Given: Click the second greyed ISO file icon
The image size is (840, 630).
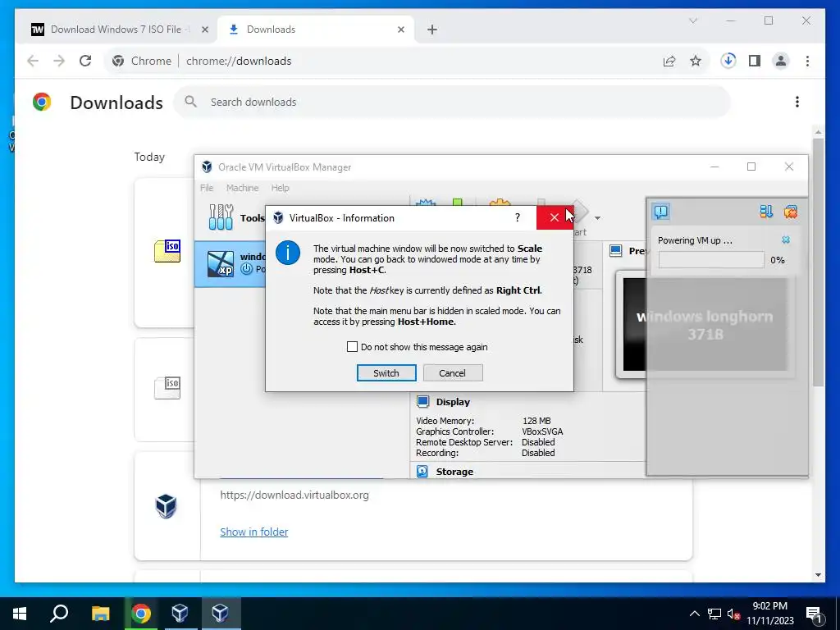Looking at the screenshot, I should 167,388.
